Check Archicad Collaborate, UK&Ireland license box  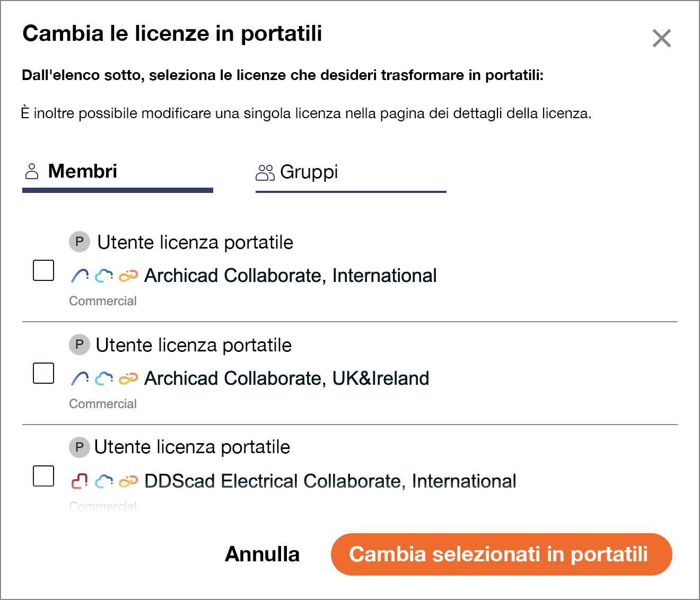click(43, 373)
